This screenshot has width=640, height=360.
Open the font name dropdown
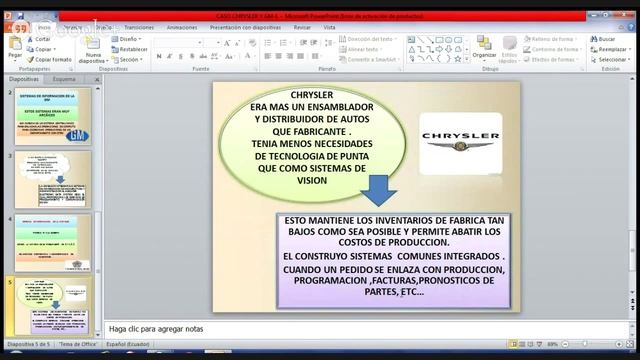[200, 43]
